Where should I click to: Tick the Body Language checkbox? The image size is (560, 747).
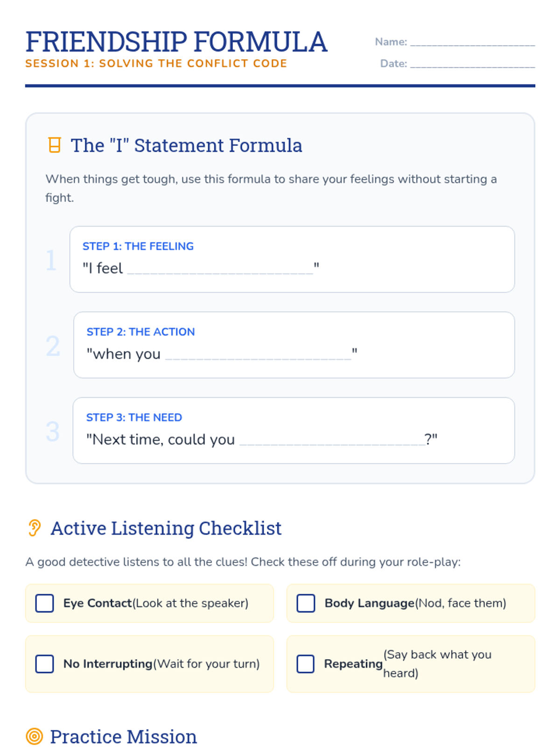coord(306,603)
